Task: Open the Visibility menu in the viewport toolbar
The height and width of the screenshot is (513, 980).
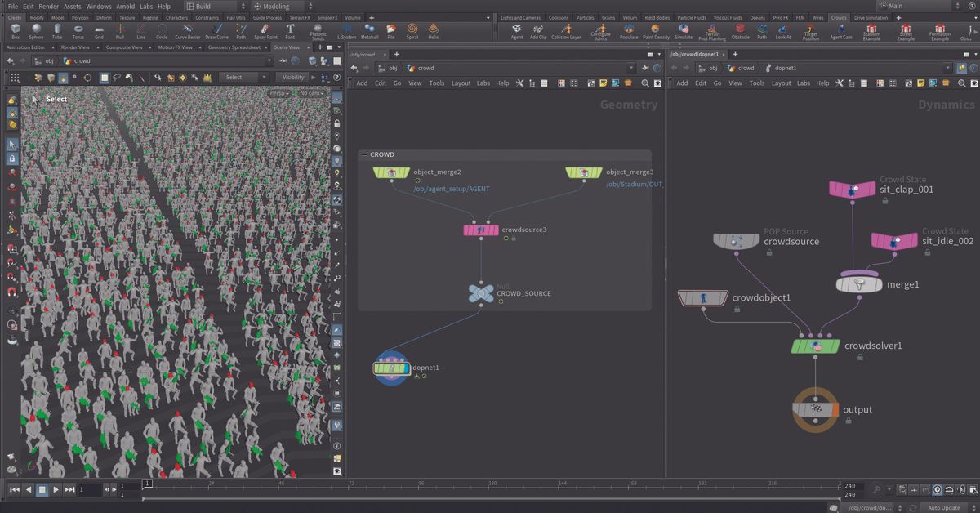Action: coord(294,77)
